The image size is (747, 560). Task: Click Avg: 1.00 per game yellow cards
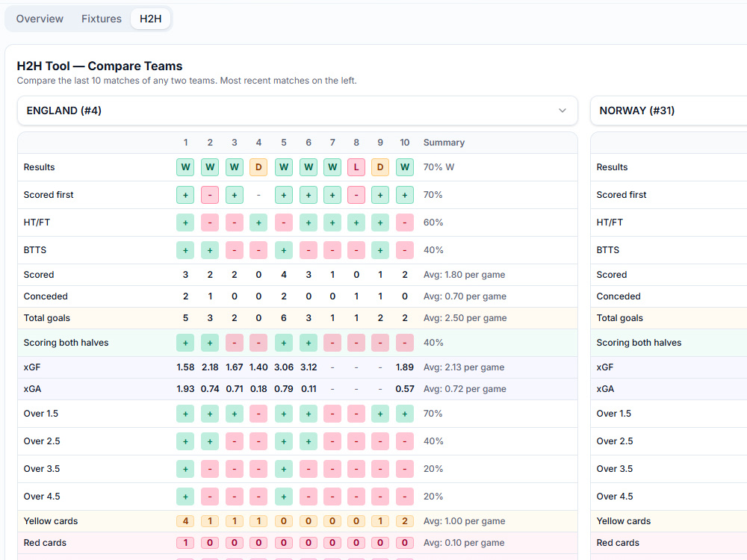pos(464,521)
